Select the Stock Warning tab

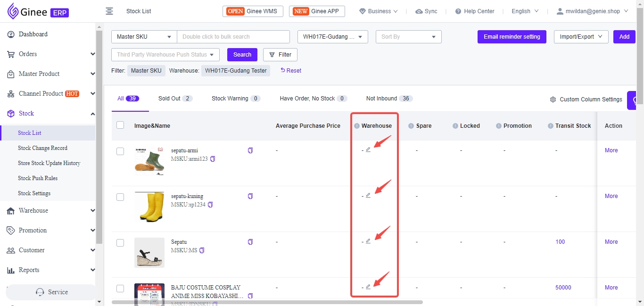click(x=236, y=99)
